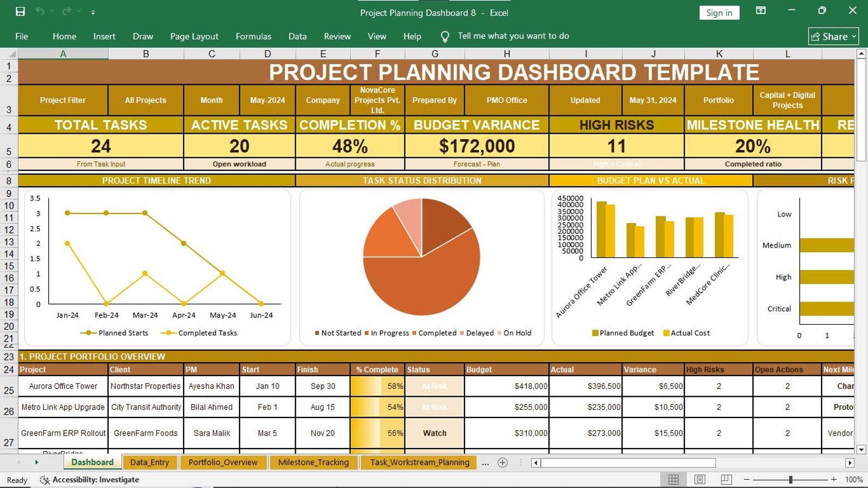This screenshot has height=488, width=868.
Task: Select the May-2024 month cell
Action: pyautogui.click(x=267, y=100)
